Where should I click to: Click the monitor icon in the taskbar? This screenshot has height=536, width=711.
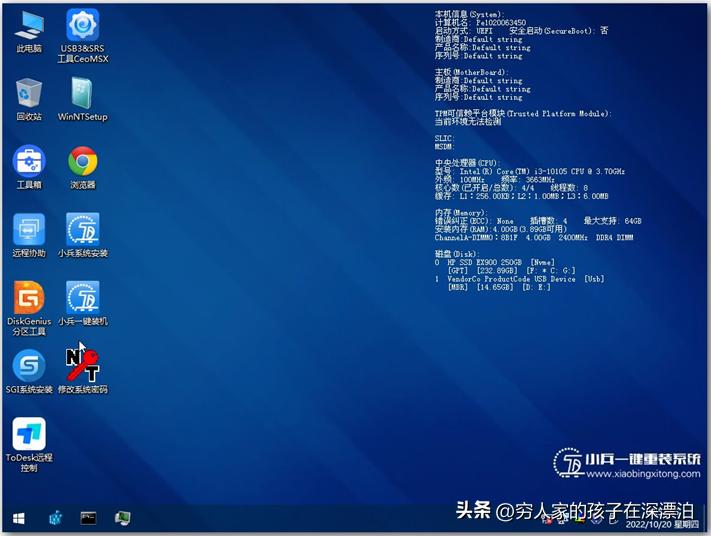coord(122,518)
